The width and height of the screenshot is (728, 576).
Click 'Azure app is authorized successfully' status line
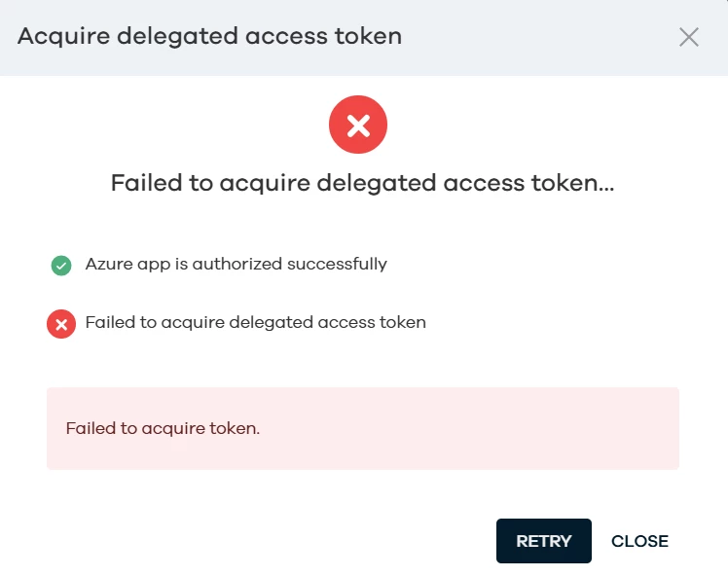(236, 264)
